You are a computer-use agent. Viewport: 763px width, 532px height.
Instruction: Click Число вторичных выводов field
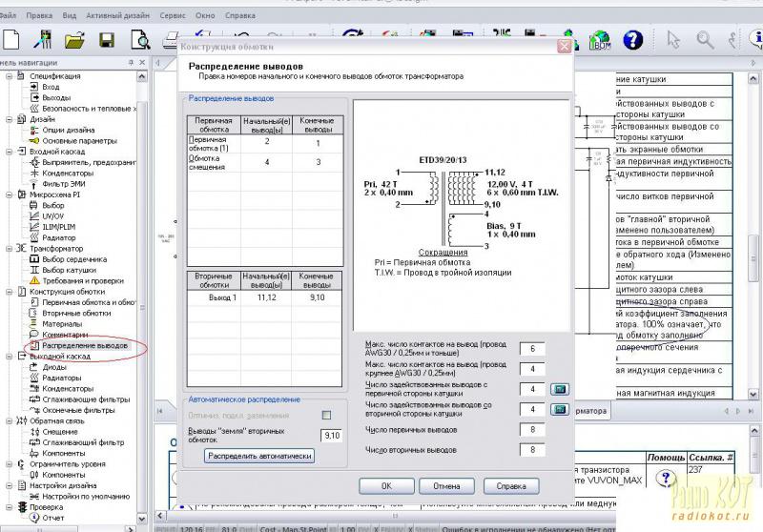[x=532, y=450]
